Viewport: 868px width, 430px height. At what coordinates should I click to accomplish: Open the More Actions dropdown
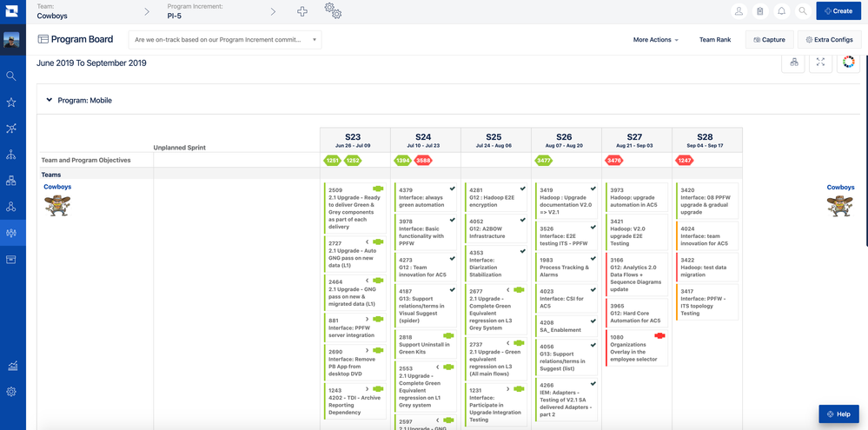tap(655, 40)
